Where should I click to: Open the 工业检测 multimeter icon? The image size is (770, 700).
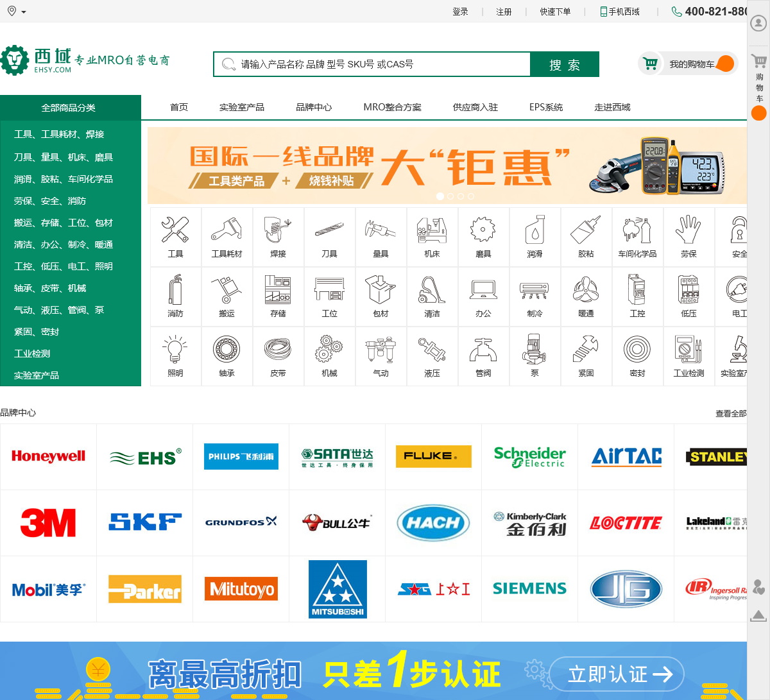(x=689, y=349)
